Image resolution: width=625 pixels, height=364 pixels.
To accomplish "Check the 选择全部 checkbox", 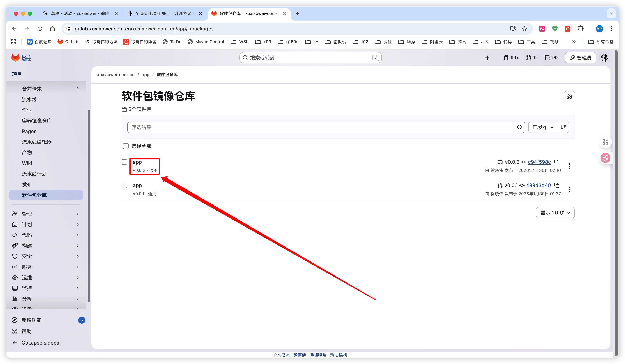I will coord(126,146).
